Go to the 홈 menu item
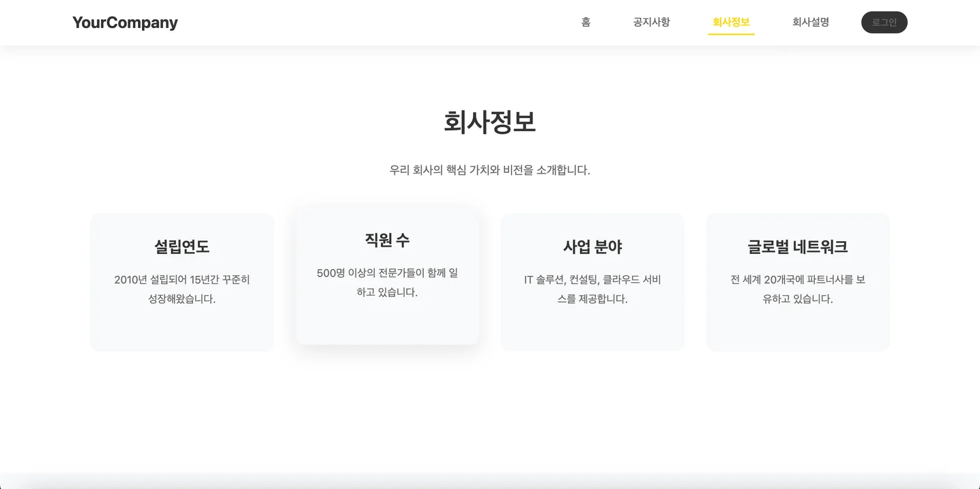 [586, 22]
